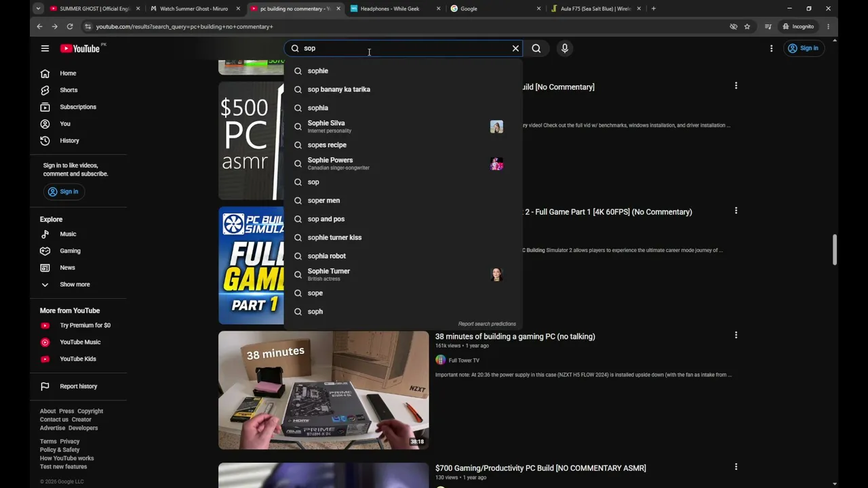Viewport: 868px width, 488px height.
Task: Bookmark this page with star icon
Action: pyautogui.click(x=747, y=26)
